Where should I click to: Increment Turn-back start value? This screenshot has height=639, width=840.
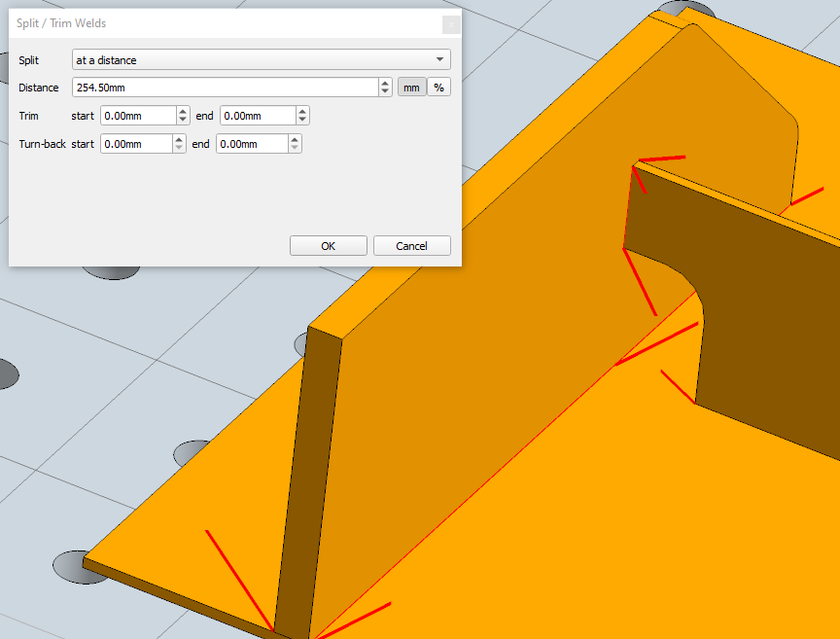pos(179,139)
